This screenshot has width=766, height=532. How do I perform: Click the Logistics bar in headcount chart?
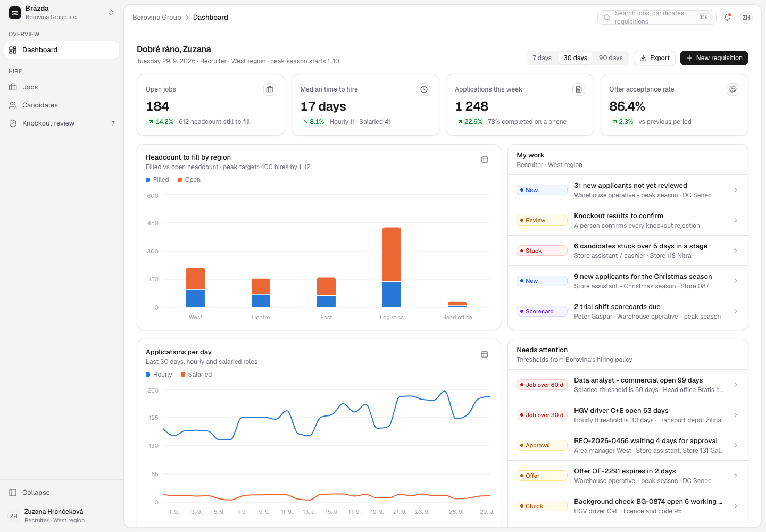pyautogui.click(x=392, y=268)
